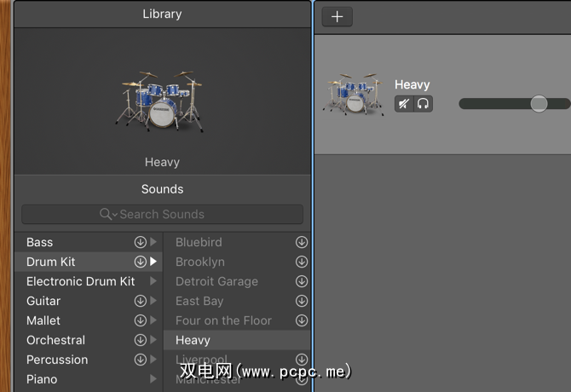571x392 pixels.
Task: Adjust the Heavy track volume slider
Action: (539, 104)
